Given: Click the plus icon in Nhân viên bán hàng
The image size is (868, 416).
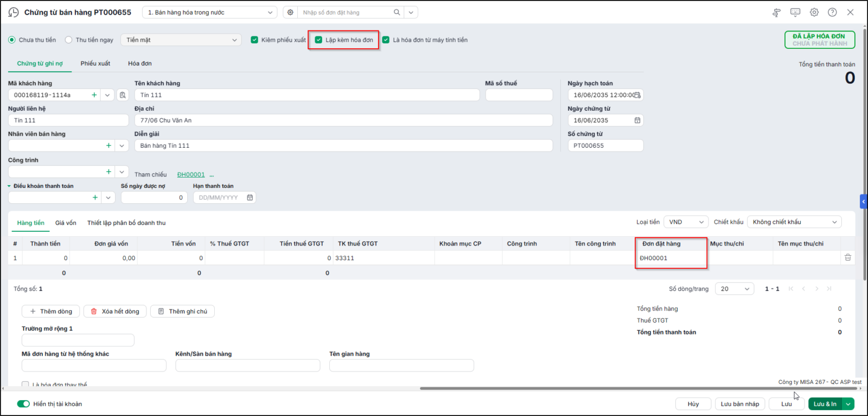Looking at the screenshot, I should [108, 146].
